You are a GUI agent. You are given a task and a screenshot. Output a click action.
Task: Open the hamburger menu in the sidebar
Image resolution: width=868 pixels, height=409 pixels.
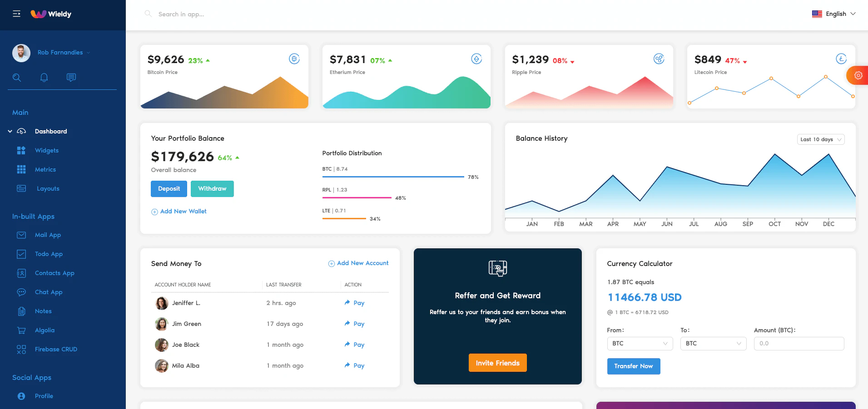click(x=17, y=14)
